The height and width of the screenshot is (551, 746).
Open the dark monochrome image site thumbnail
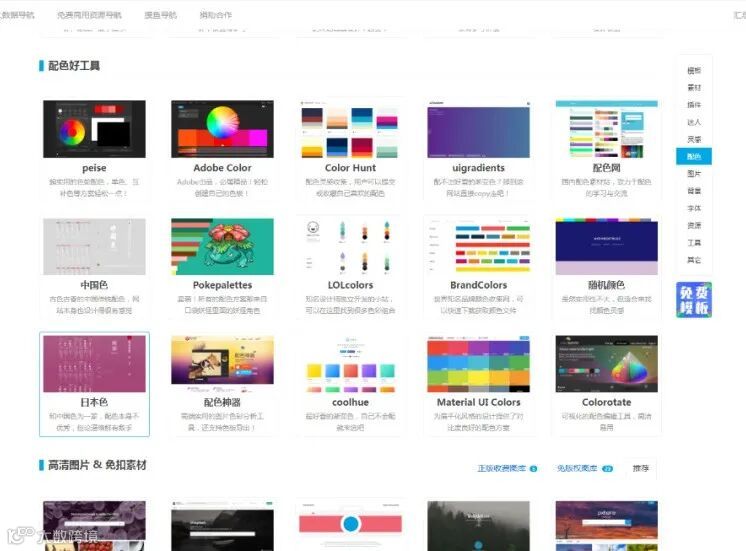[x=222, y=526]
